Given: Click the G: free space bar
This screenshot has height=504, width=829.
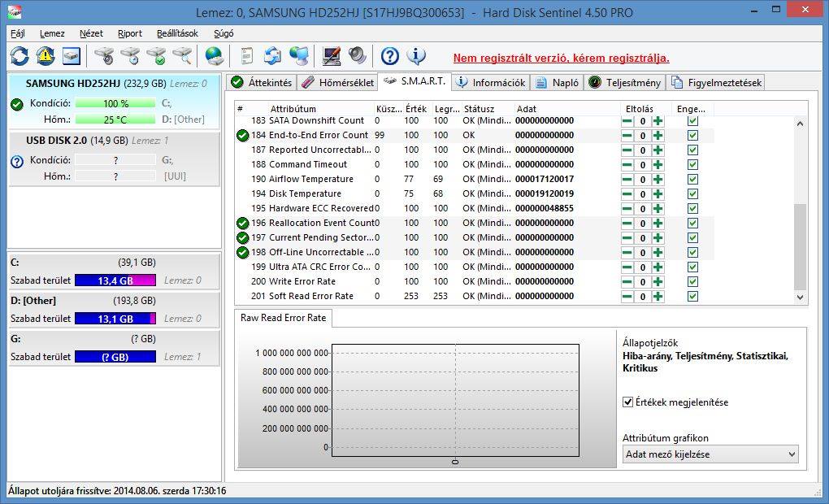Looking at the screenshot, I should click(x=115, y=356).
